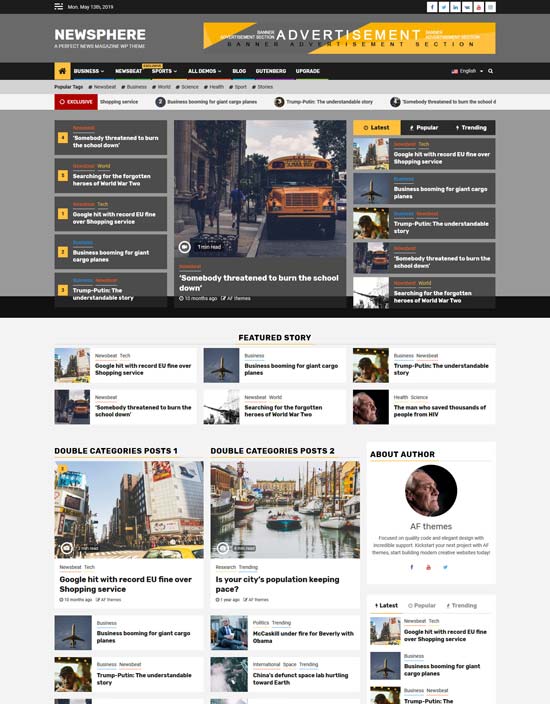Click the circular avatar next to 'Somebody threatened' ticker
550x704 pixels.
[395, 102]
